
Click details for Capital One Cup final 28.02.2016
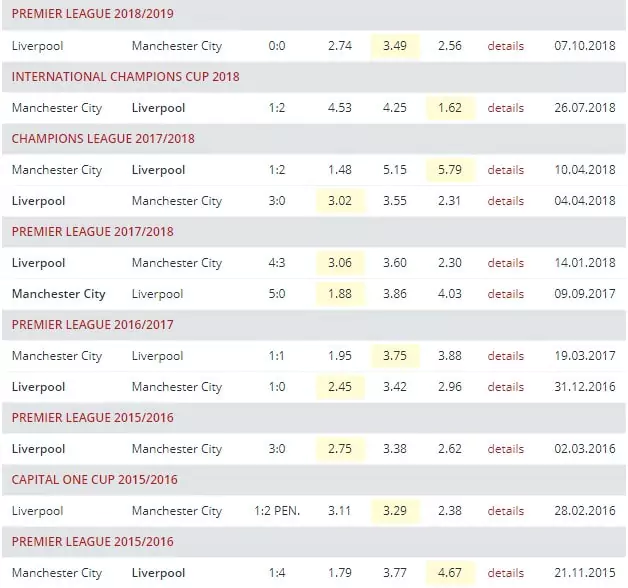click(505, 511)
